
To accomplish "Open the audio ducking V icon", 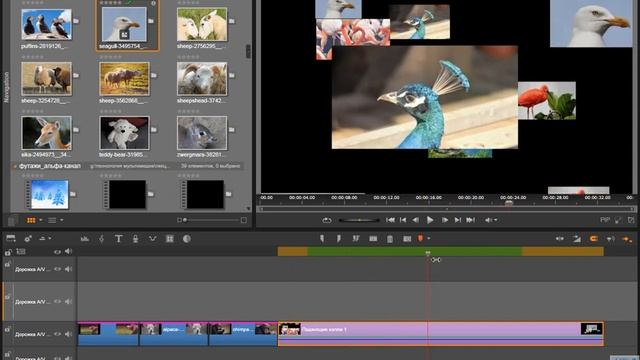I will [x=152, y=239].
